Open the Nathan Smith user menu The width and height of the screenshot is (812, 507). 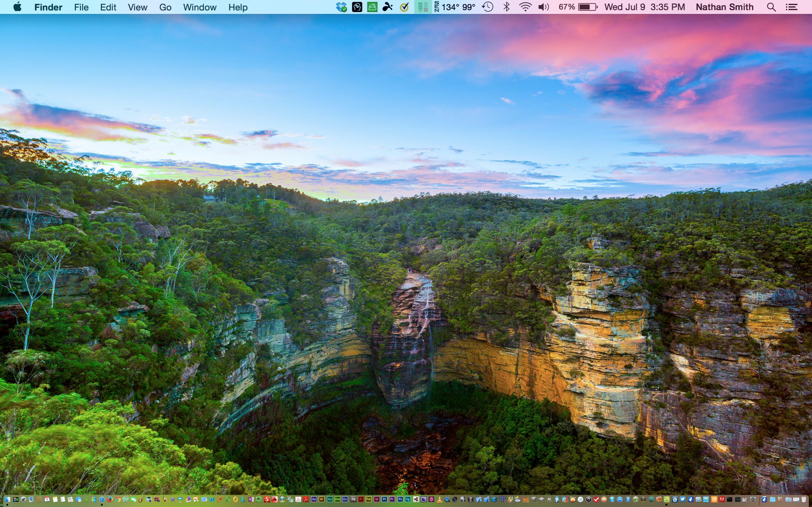pyautogui.click(x=724, y=7)
